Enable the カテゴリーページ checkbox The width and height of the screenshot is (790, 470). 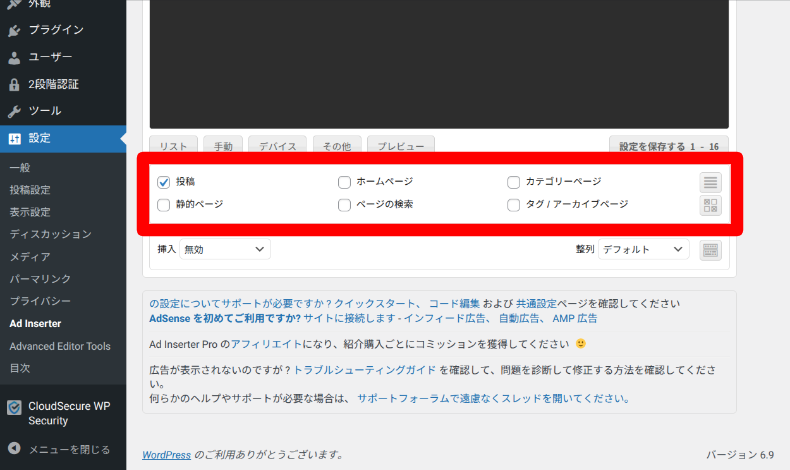click(x=513, y=182)
